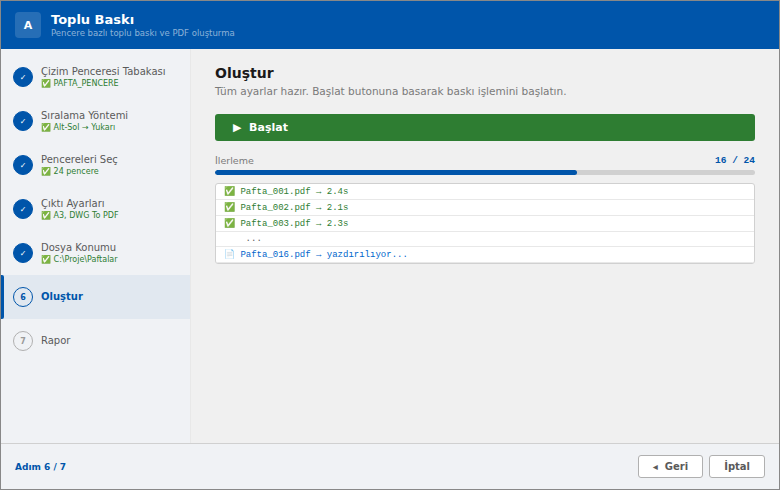The height and width of the screenshot is (490, 780).
Task: Click the Adım 6 / 7 footer label
Action: click(40, 467)
